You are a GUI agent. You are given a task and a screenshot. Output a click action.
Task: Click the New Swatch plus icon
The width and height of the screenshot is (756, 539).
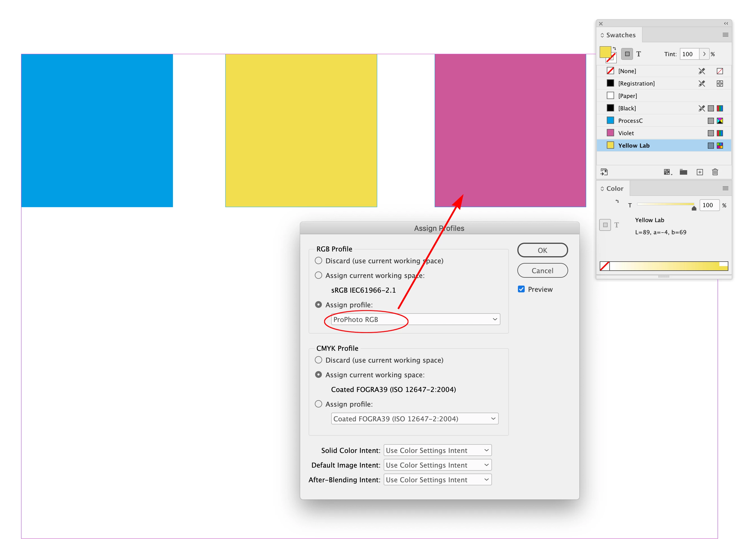click(700, 172)
